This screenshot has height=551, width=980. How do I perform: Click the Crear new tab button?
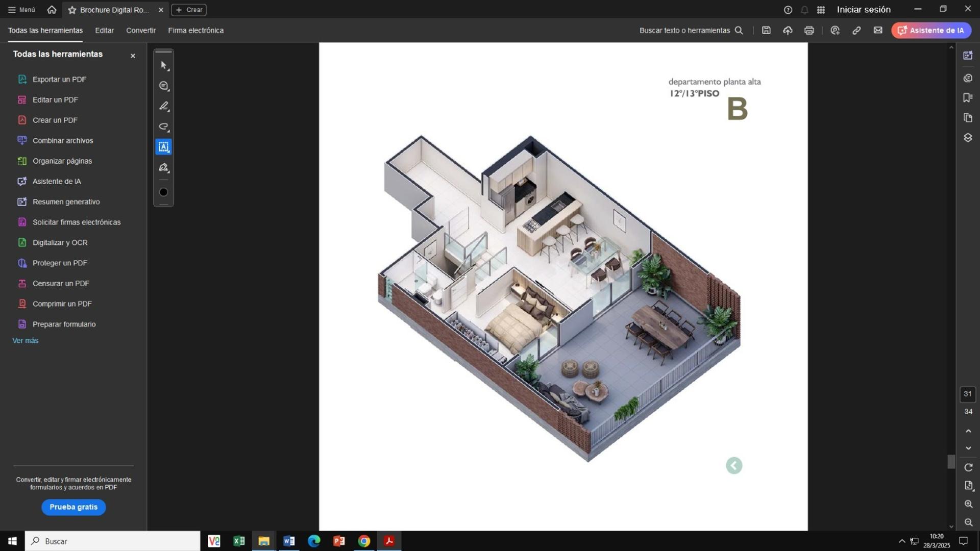coord(189,10)
